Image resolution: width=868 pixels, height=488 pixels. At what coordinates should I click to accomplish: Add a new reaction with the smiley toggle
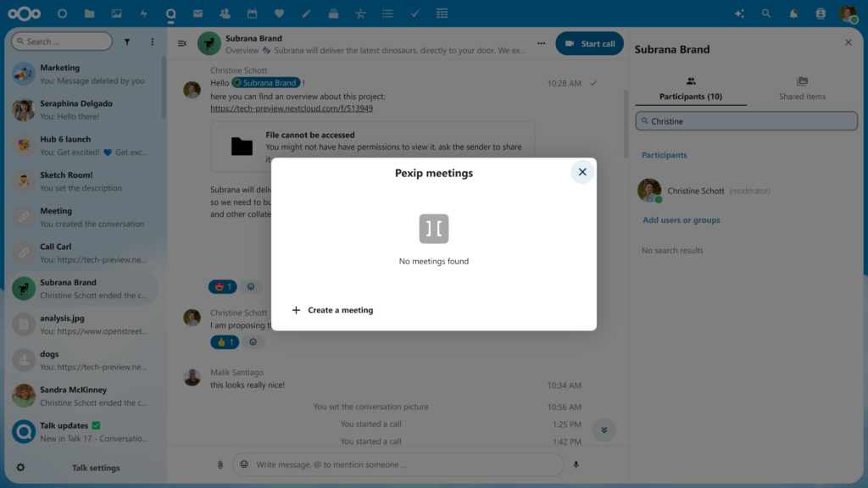[x=251, y=286]
